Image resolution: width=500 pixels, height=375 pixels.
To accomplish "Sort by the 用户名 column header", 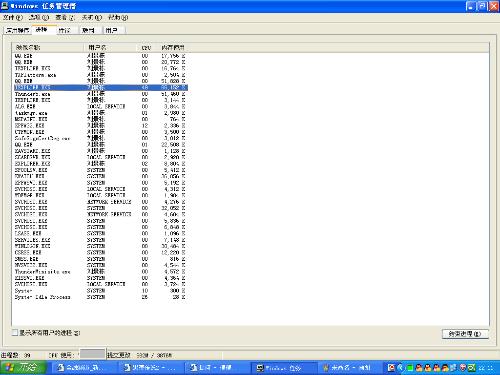I will point(110,47).
